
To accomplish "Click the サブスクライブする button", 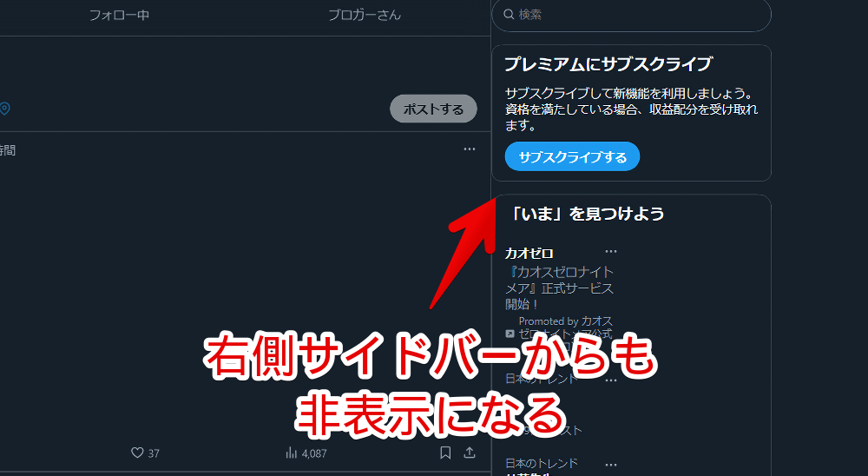I will point(572,157).
